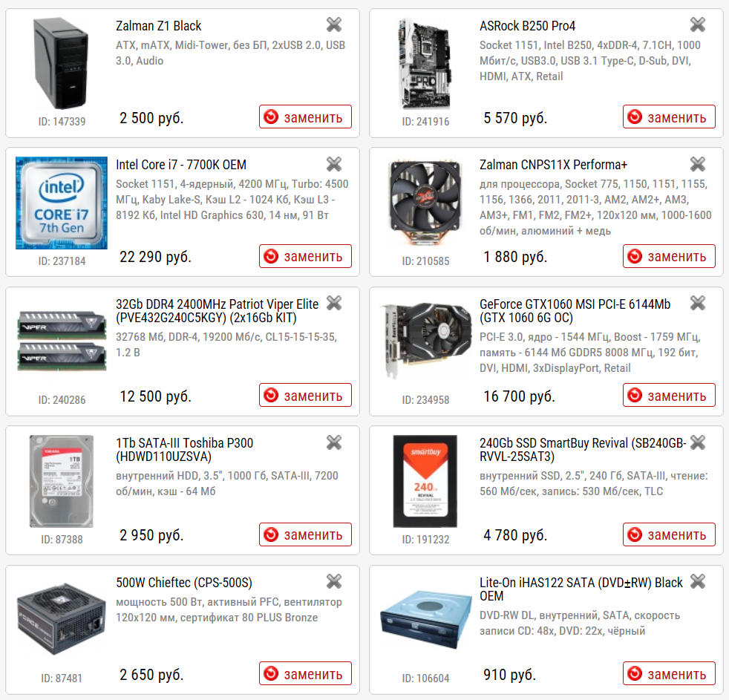Replace the 500W Chieftec power supply
Screen dimensions: 729x700
(305, 673)
